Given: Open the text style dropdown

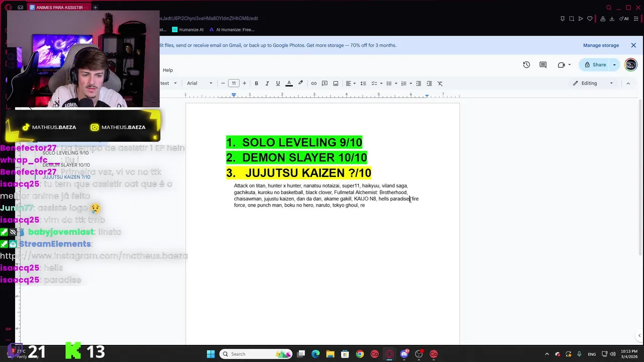Looking at the screenshot, I should (x=169, y=83).
